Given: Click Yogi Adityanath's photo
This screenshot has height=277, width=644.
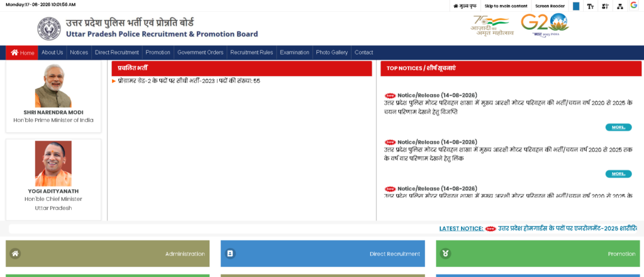Looking at the screenshot, I should [x=53, y=164].
